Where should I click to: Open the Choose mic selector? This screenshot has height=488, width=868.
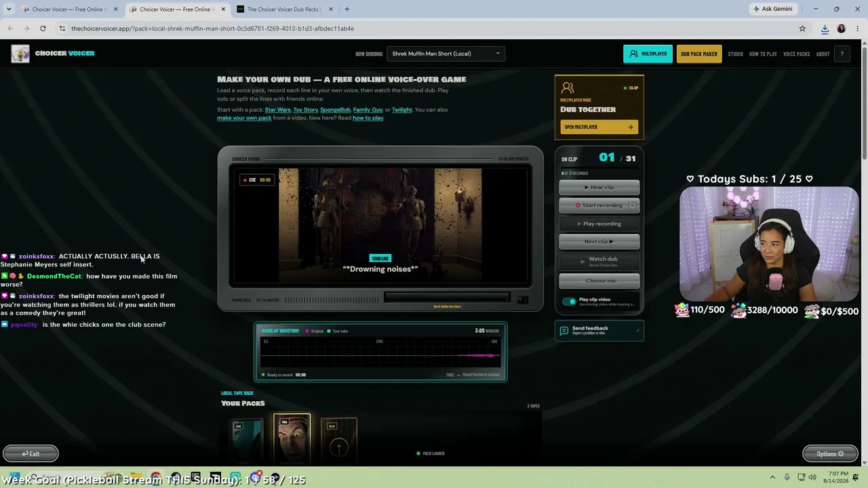[599, 281]
